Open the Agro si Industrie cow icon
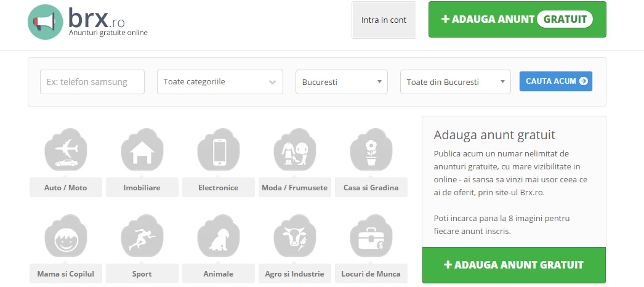 (x=295, y=238)
